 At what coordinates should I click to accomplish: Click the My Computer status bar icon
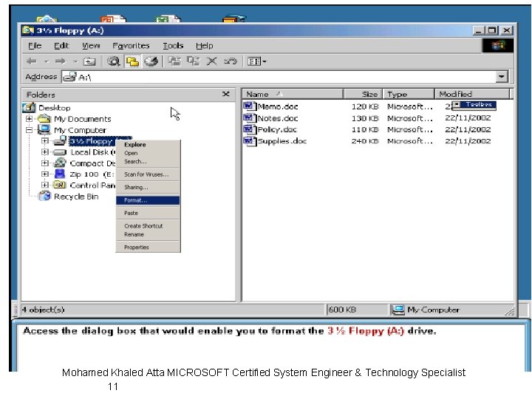[398, 310]
